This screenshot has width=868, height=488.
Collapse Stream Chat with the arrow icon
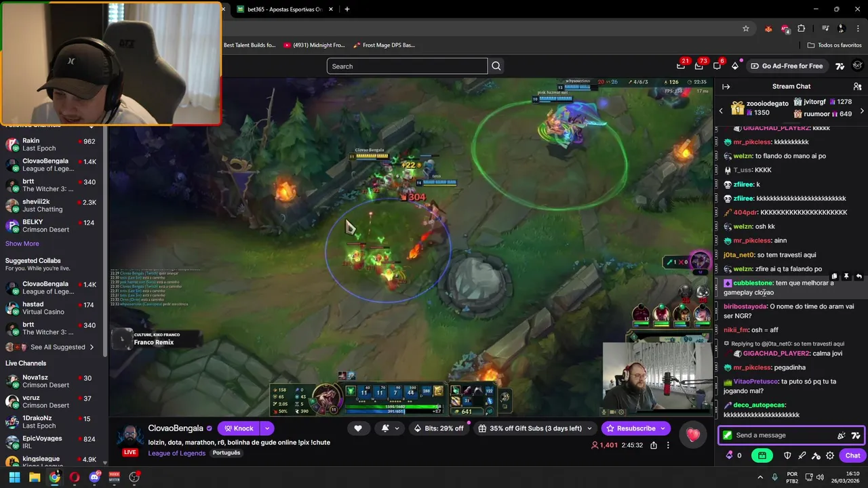[x=726, y=87]
